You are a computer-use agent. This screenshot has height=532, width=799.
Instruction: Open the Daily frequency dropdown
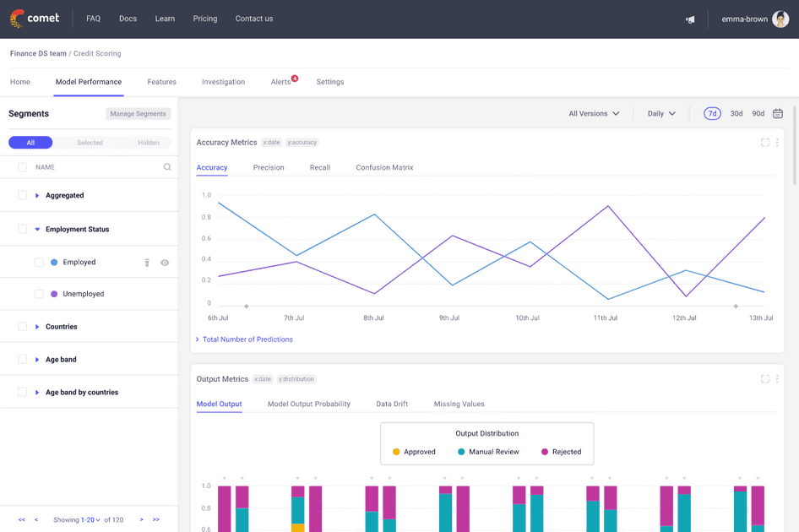(x=661, y=112)
